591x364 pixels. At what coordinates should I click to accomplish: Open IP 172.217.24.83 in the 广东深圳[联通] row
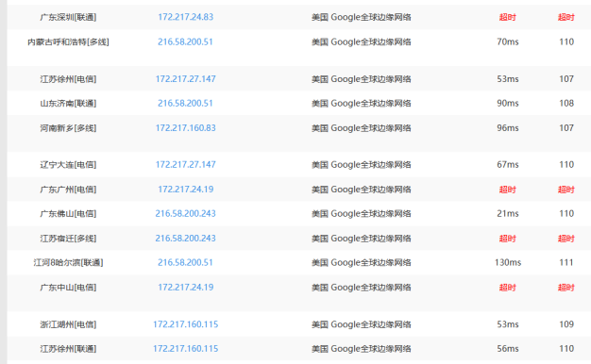pos(185,17)
